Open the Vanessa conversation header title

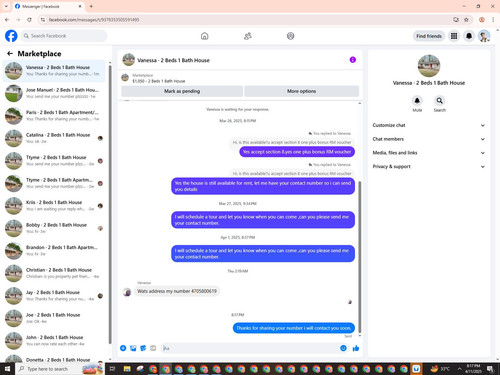173,60
